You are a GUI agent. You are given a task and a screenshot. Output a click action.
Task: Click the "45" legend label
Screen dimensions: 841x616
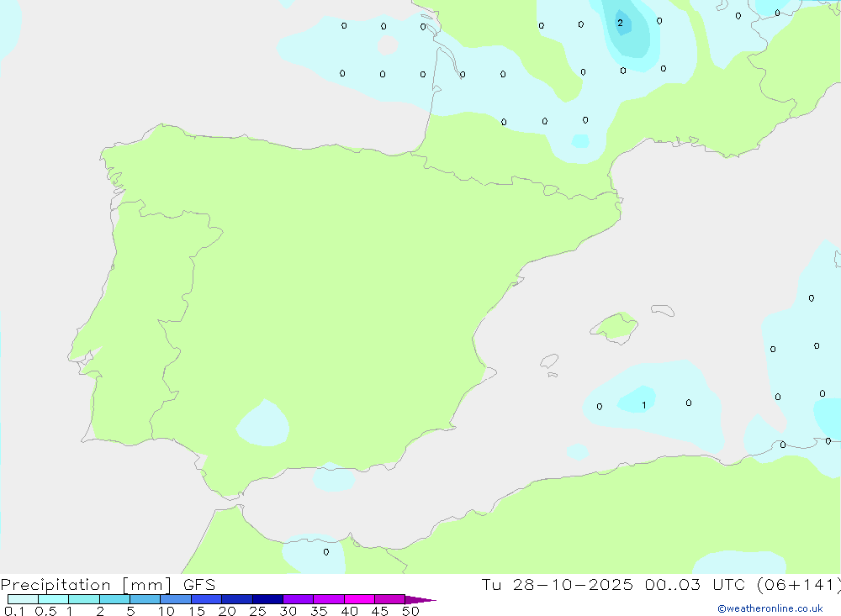click(380, 611)
